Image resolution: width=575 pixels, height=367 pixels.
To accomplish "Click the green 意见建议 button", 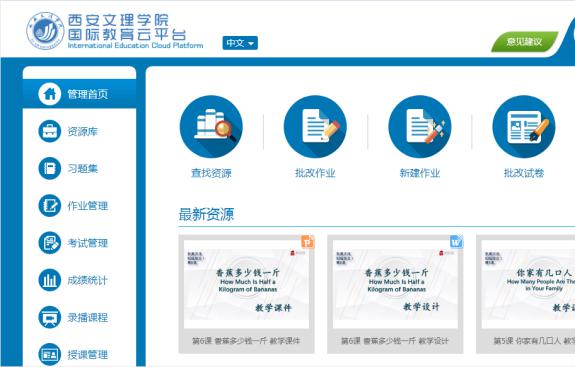I will coord(524,42).
